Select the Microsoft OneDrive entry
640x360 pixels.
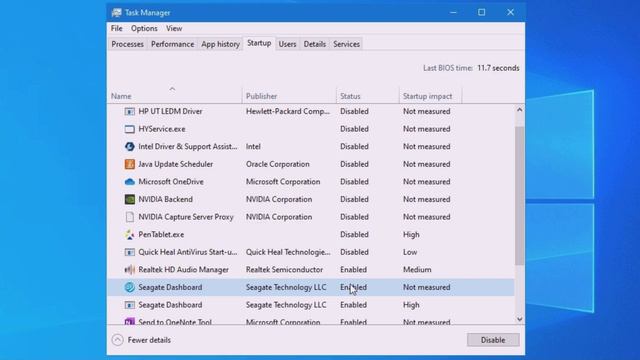point(311,182)
